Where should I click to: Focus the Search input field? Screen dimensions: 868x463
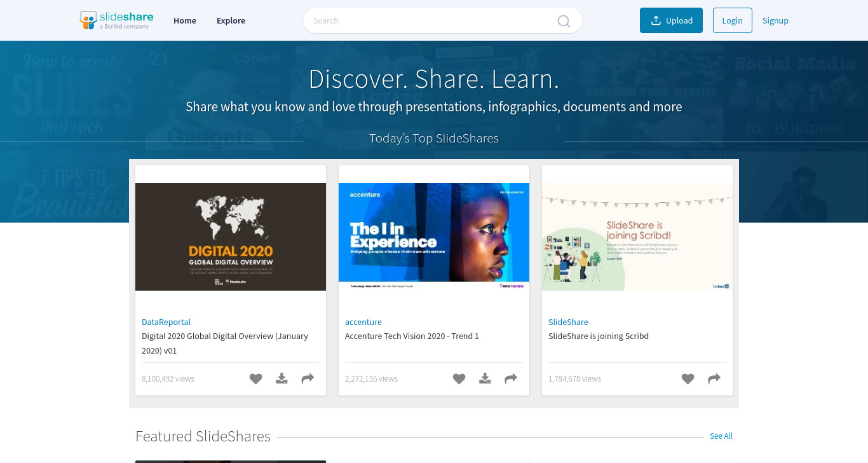432,20
